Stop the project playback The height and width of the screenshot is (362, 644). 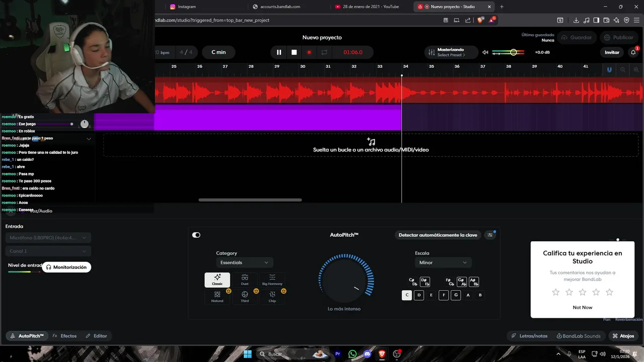(x=294, y=52)
